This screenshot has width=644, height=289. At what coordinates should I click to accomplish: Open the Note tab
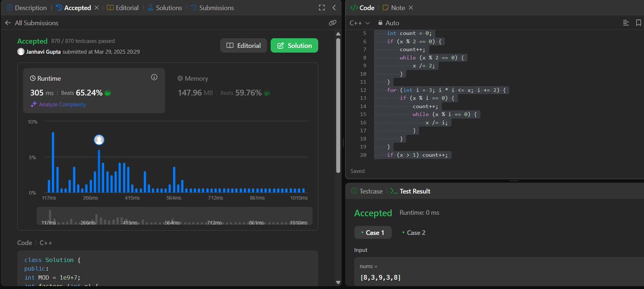click(x=394, y=8)
